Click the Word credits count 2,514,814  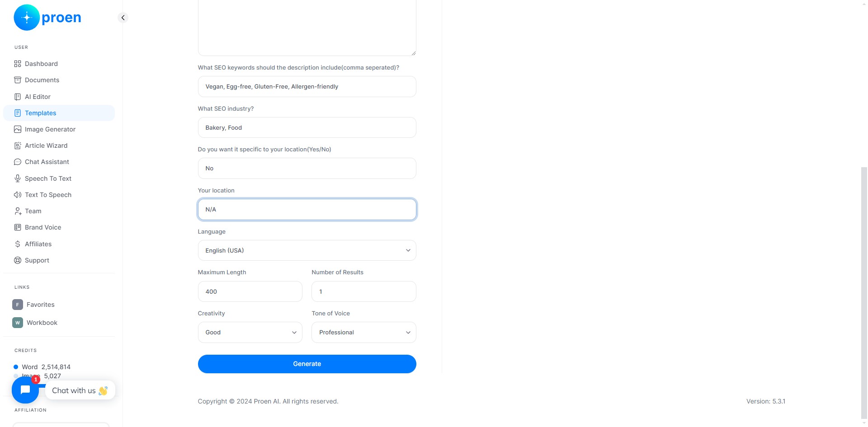click(56, 367)
